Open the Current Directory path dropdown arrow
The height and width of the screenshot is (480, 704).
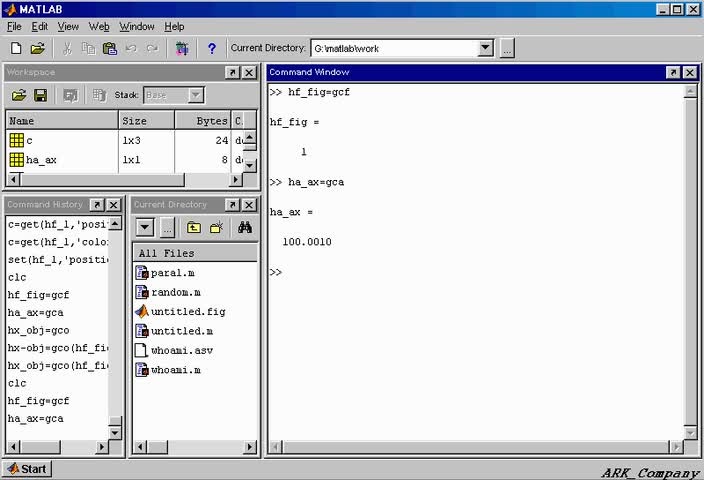485,48
